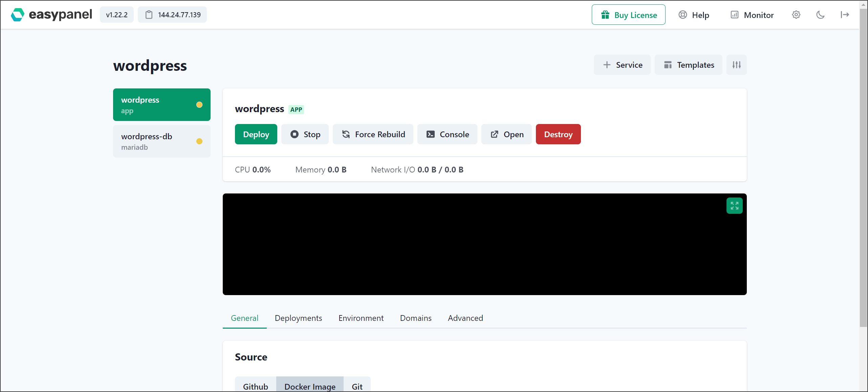Open the Templates list
Image resolution: width=868 pixels, height=392 pixels.
689,65
